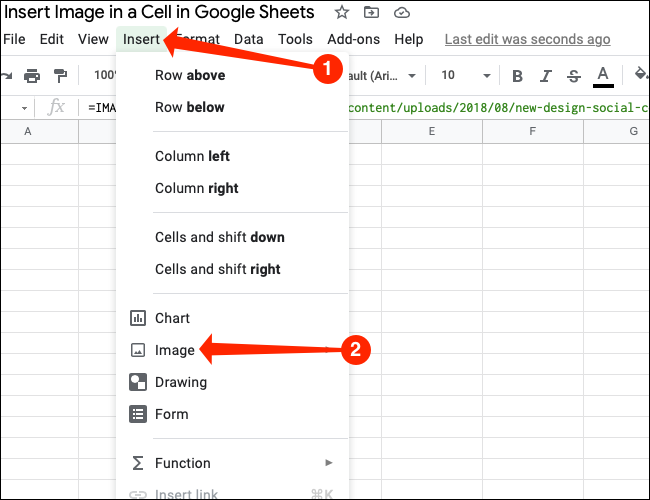650x500 pixels.
Task: Click the move to folder icon
Action: pyautogui.click(x=372, y=13)
